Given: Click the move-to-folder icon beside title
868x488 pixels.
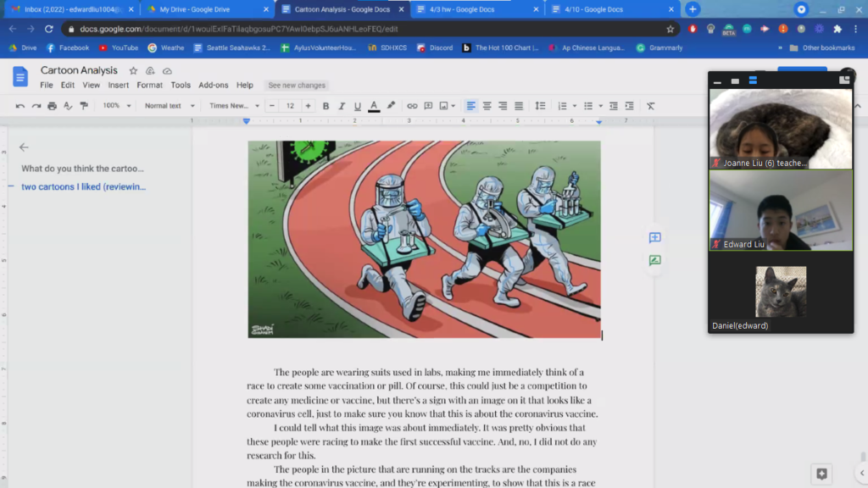Looking at the screenshot, I should 150,71.
